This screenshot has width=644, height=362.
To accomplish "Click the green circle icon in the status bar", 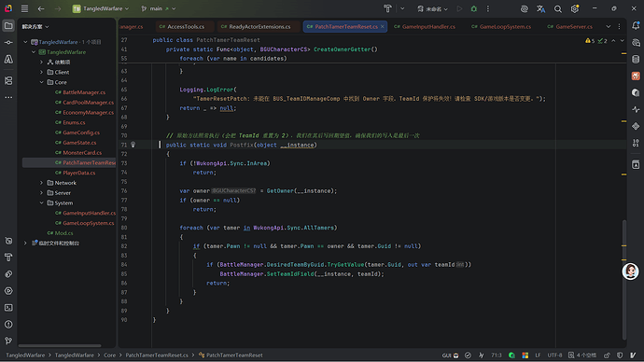I will (511, 355).
